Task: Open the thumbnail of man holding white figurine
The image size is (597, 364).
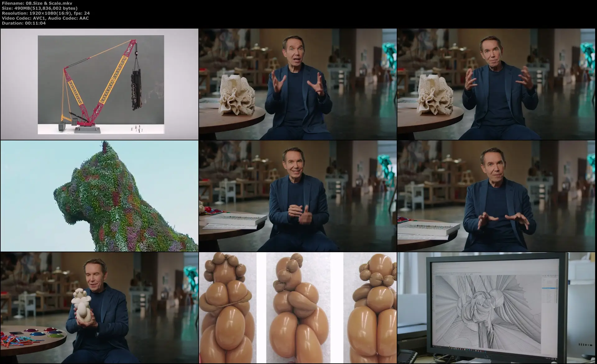Action: click(x=99, y=307)
